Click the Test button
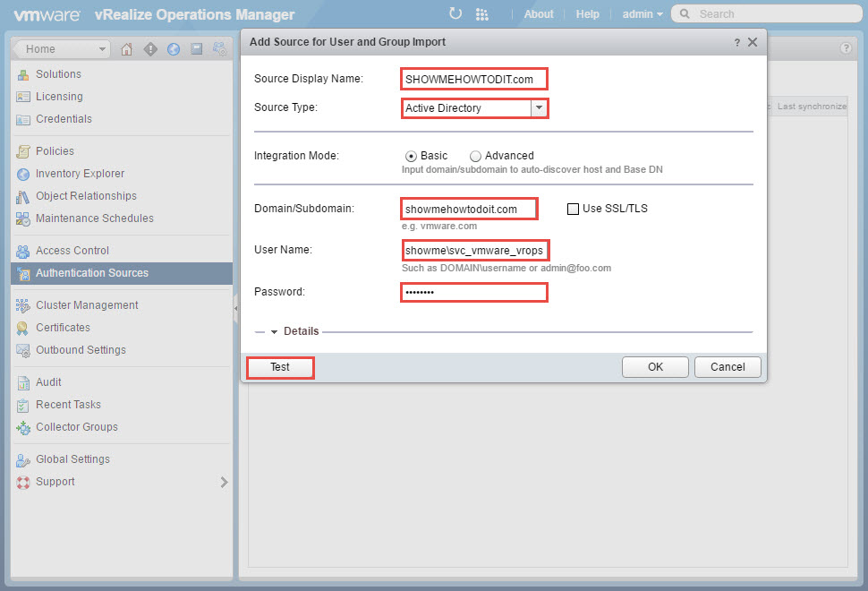Screen dimensions: 868x591 click(x=280, y=367)
